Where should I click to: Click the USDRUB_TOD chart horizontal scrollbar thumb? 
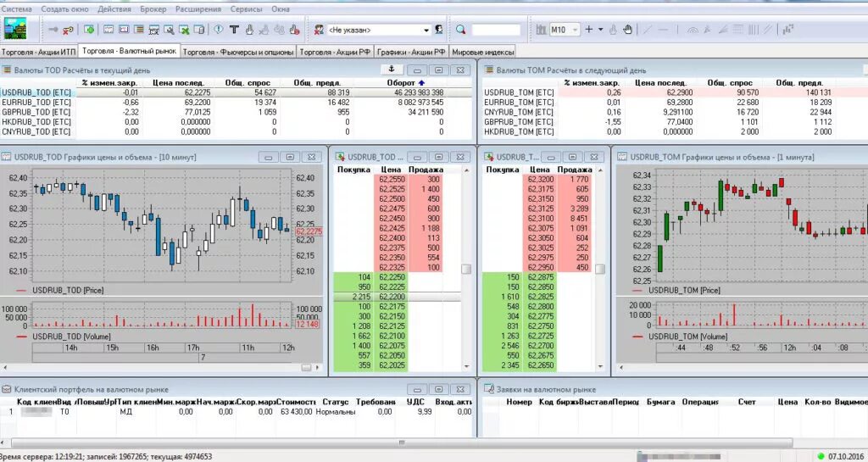306,367
